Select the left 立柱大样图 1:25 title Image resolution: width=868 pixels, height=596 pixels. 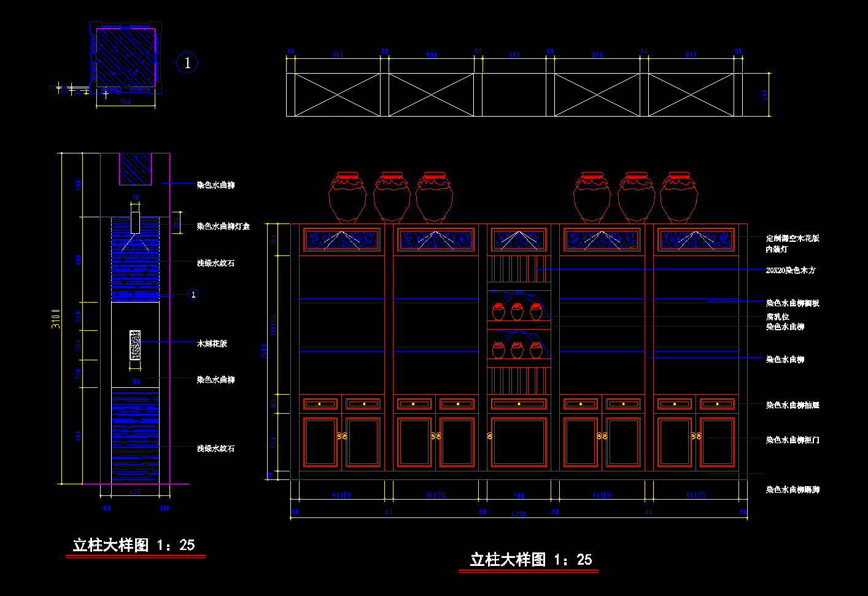(x=134, y=545)
